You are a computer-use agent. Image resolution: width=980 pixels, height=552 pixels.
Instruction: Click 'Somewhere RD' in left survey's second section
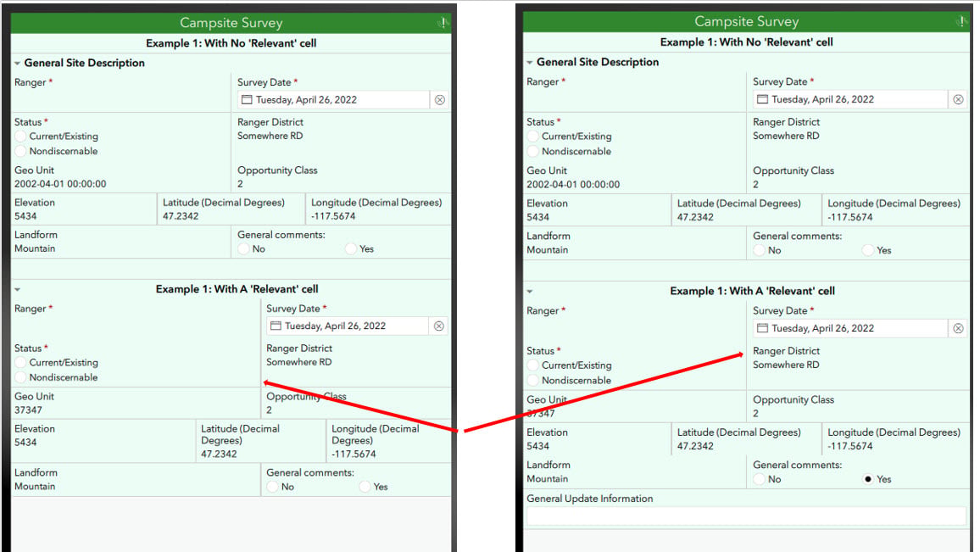point(298,362)
